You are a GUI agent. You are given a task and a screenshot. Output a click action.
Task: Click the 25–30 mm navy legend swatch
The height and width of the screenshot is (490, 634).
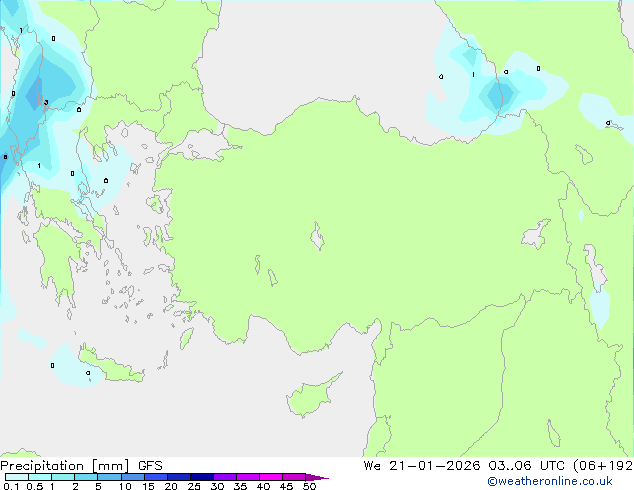pos(201,477)
